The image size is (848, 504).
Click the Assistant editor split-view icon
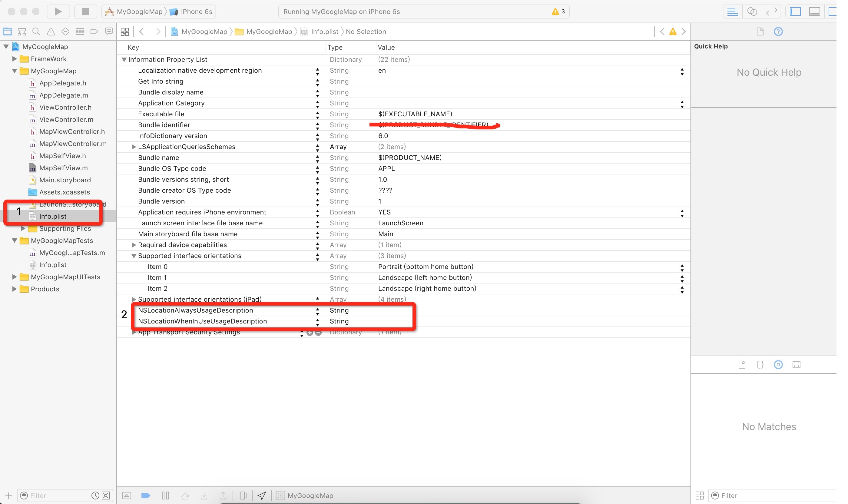point(751,11)
